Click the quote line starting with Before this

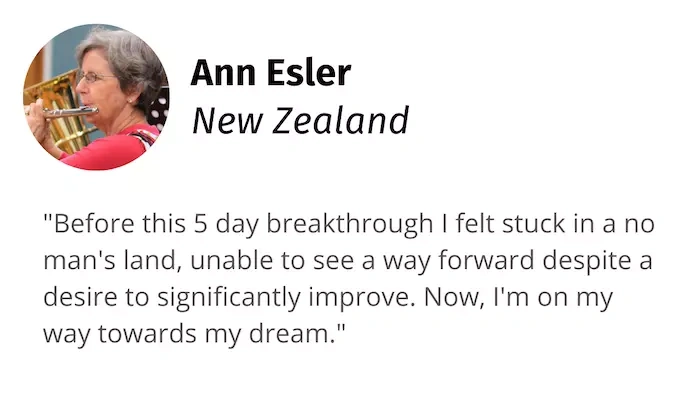349,224
